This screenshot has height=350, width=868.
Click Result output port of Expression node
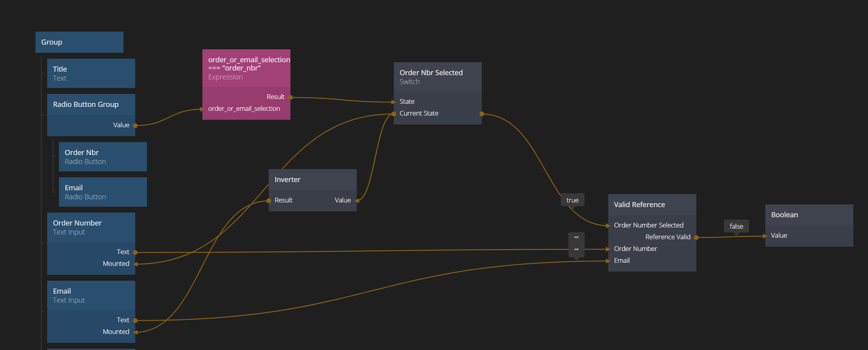290,97
